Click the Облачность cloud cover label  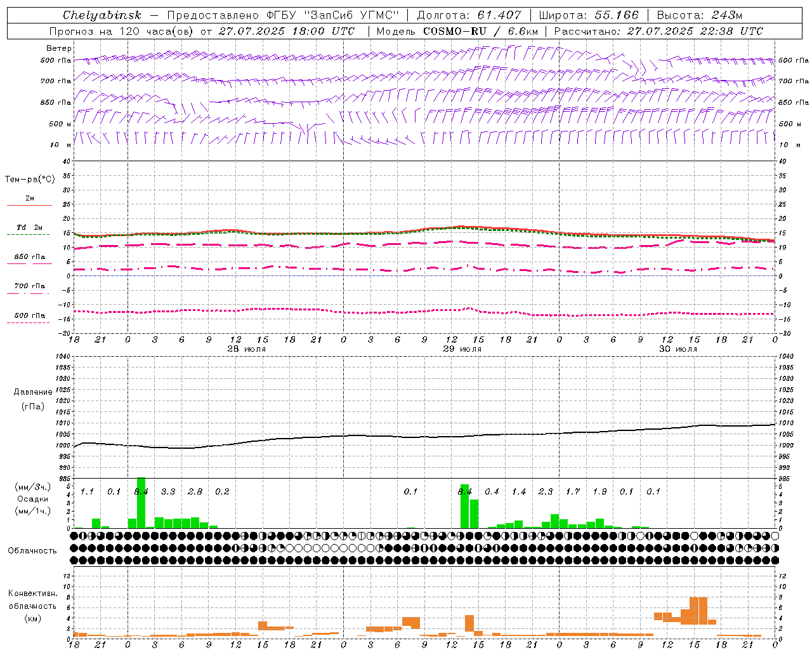(x=32, y=551)
